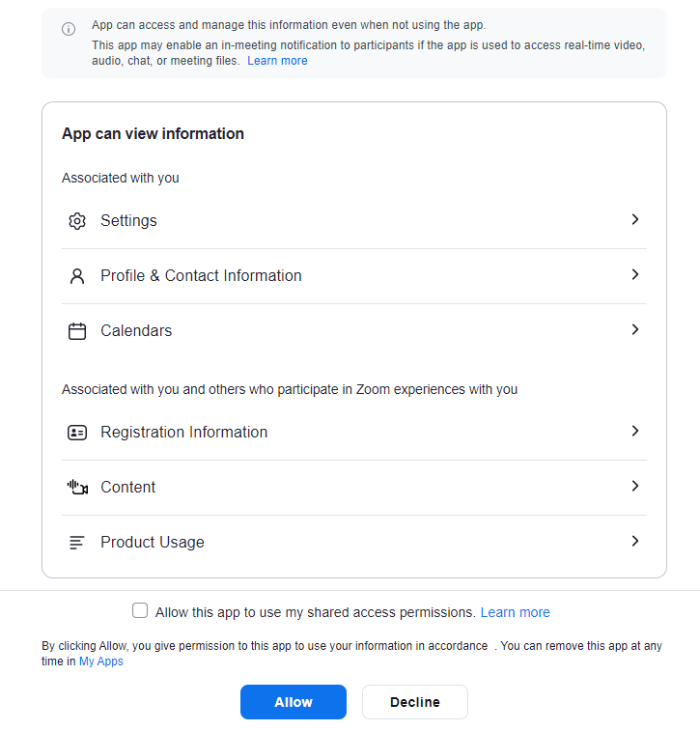
Task: Click the Calendars calendar icon
Action: click(77, 331)
